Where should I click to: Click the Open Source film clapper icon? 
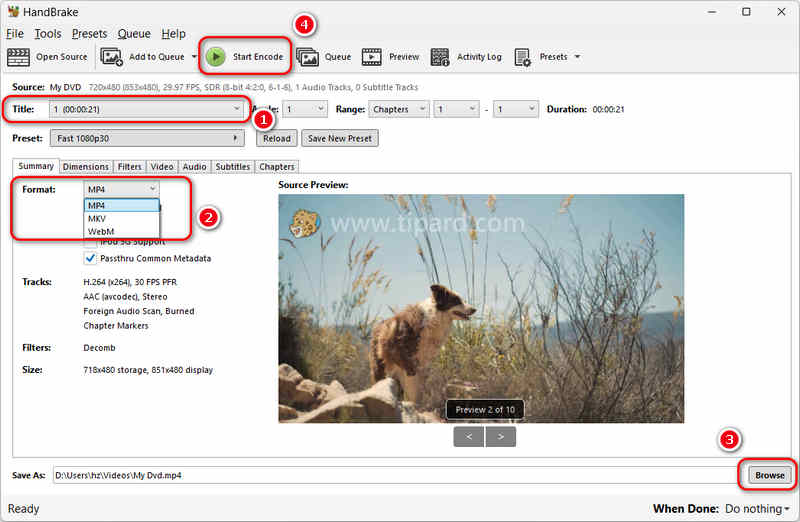coord(18,57)
